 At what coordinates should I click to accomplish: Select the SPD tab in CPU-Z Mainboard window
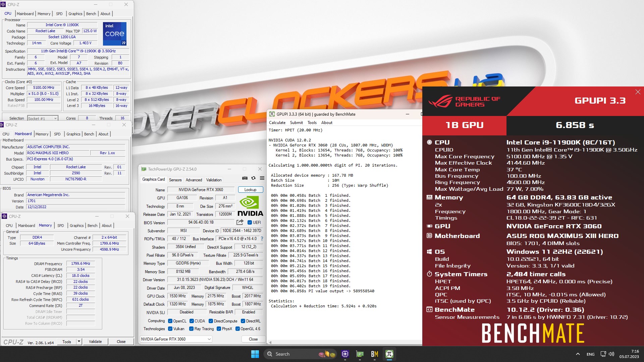click(57, 134)
